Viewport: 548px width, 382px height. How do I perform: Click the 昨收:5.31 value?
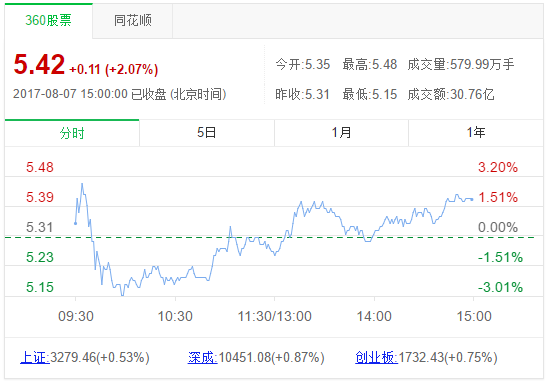[x=303, y=94]
